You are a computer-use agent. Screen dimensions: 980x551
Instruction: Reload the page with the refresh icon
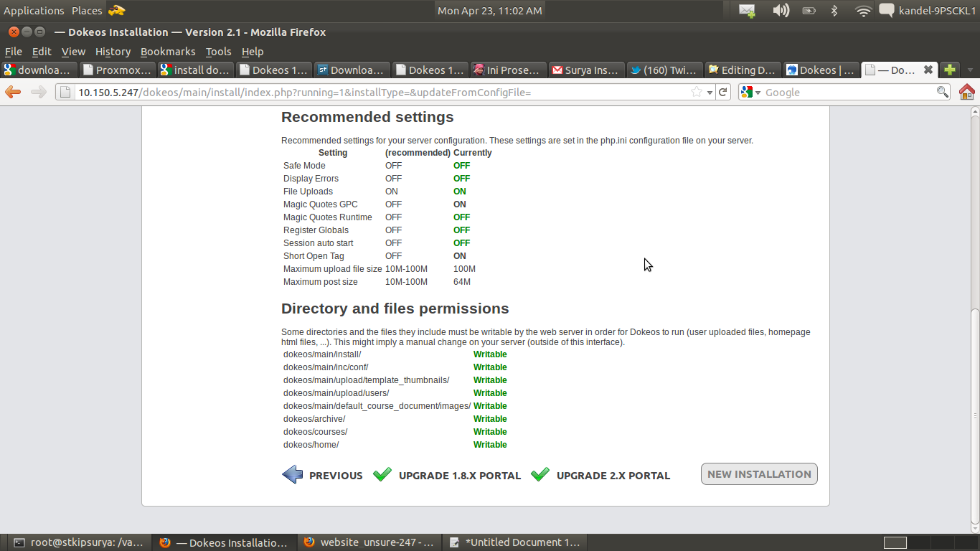(x=723, y=92)
